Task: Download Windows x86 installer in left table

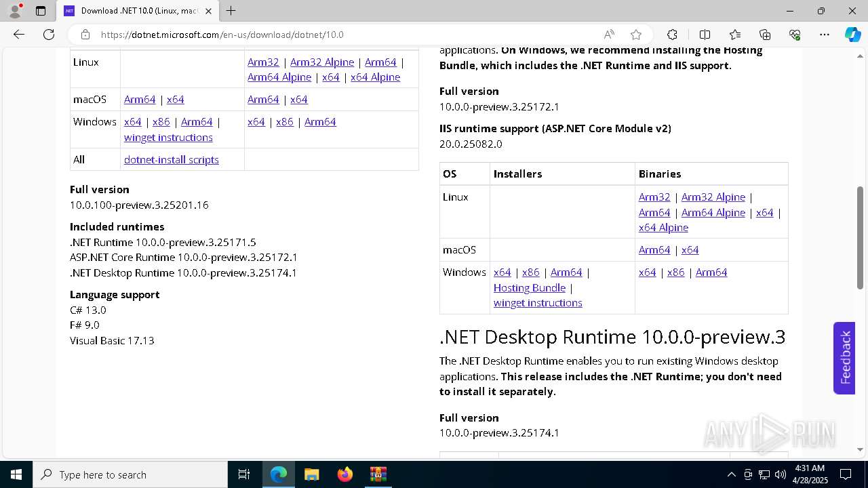Action: pos(161,122)
